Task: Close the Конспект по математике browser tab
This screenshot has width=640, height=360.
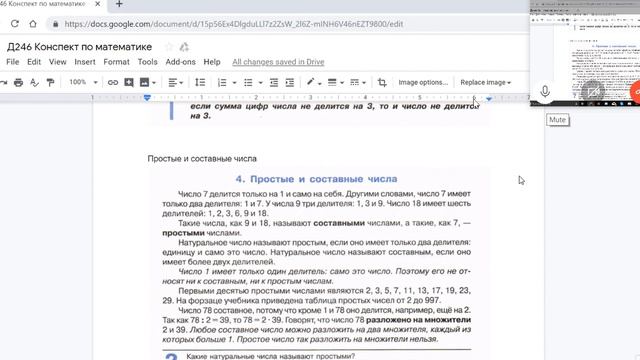Action: click(98, 4)
